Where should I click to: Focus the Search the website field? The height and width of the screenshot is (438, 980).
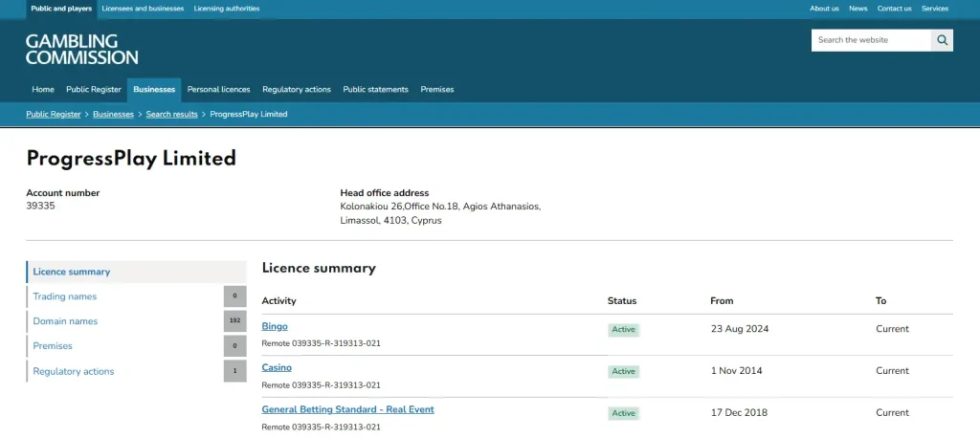tap(871, 40)
